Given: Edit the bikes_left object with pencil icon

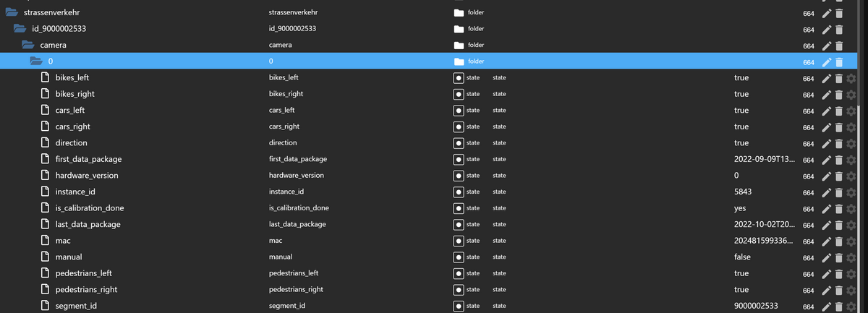Looking at the screenshot, I should pos(827,78).
